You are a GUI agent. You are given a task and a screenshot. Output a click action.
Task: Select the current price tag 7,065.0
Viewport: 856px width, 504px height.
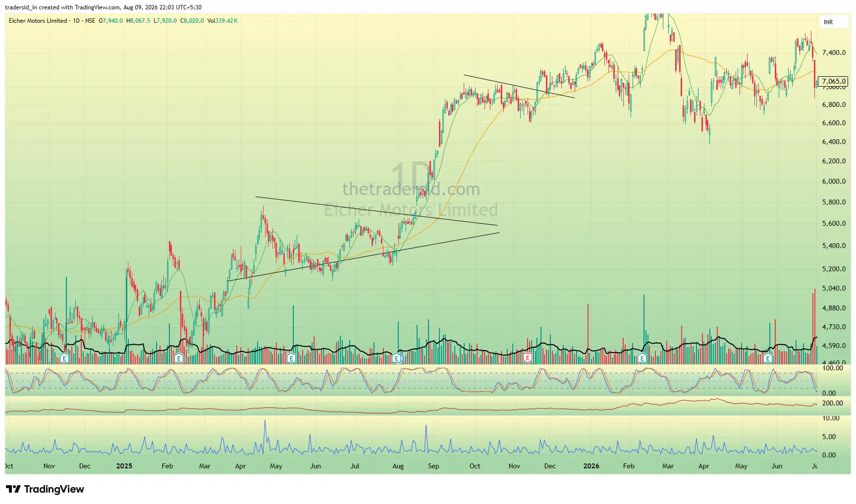[833, 81]
